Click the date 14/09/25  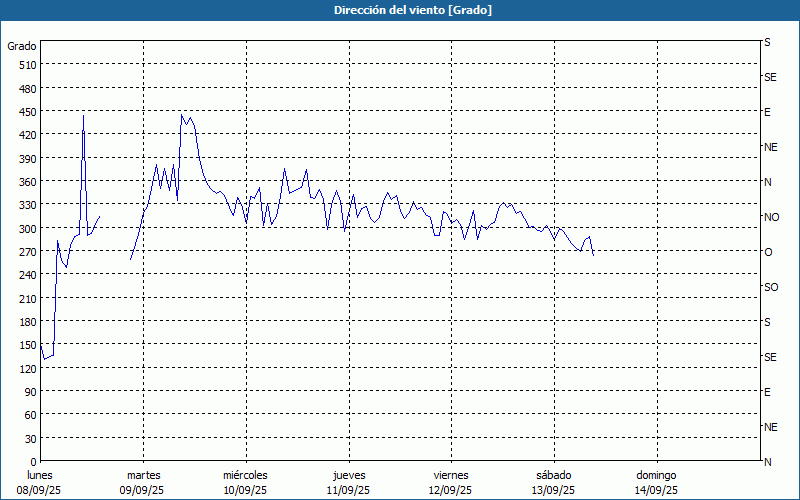656,490
